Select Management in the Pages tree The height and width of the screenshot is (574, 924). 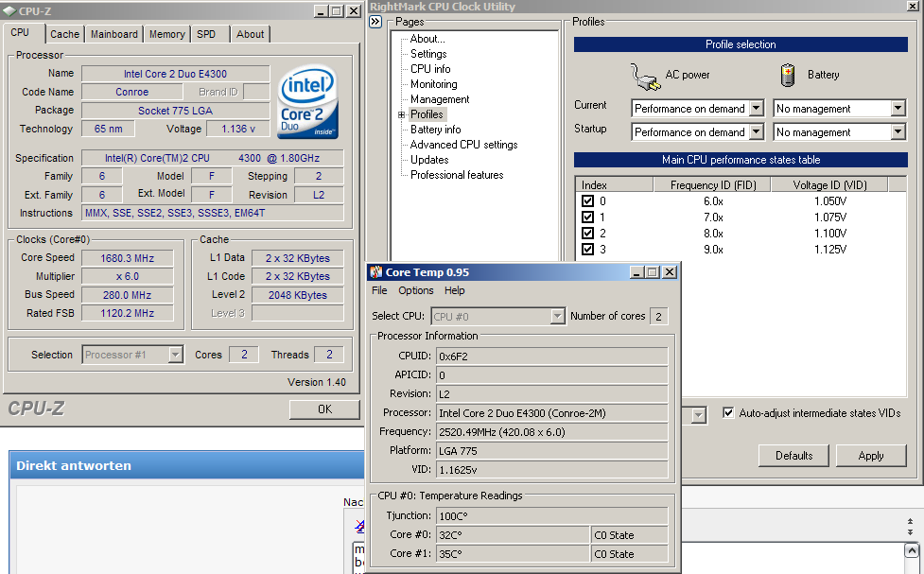440,99
